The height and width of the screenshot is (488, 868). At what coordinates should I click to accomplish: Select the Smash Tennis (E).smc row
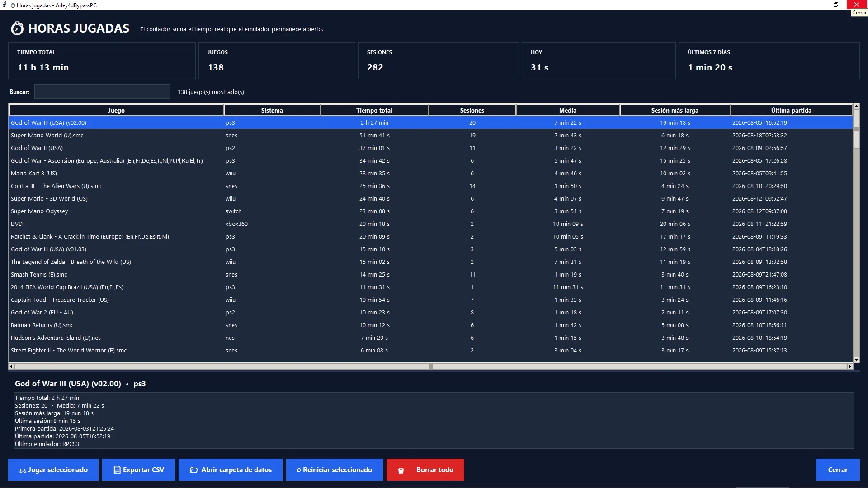click(x=431, y=274)
